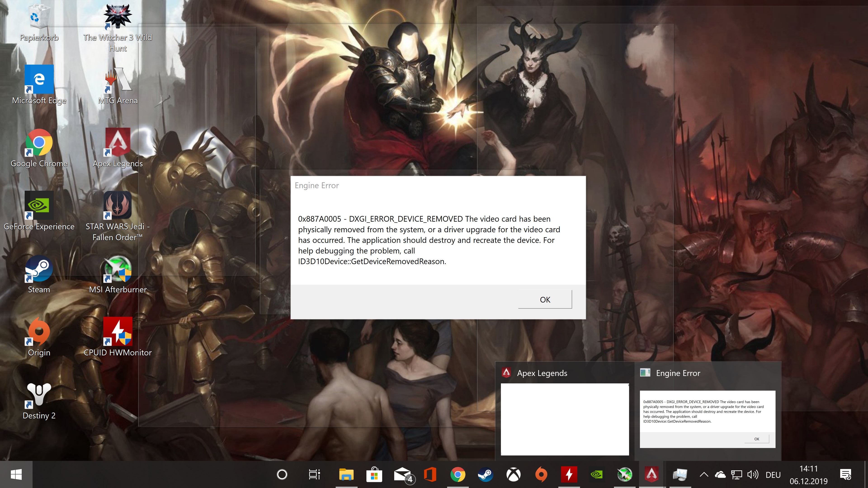Image resolution: width=868 pixels, height=488 pixels.
Task: Select the Apex Legends taskbar preview thumbnail
Action: tap(564, 419)
